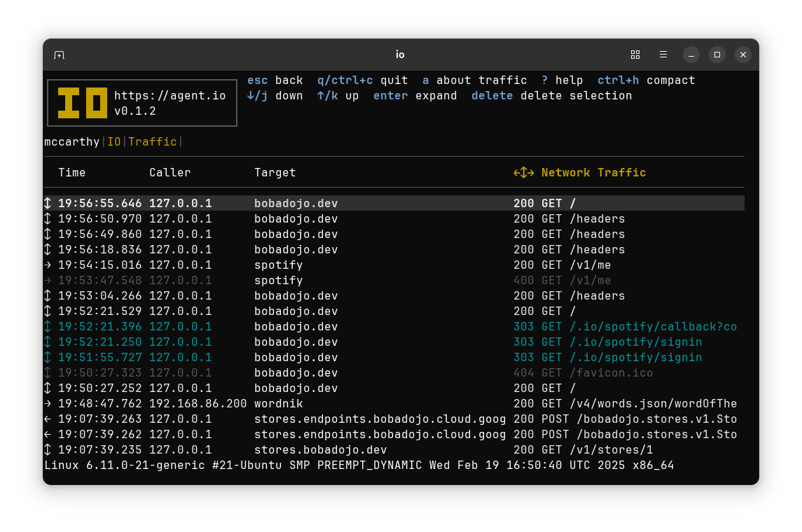Select highlighted "200 GET /" top entry

click(545, 204)
